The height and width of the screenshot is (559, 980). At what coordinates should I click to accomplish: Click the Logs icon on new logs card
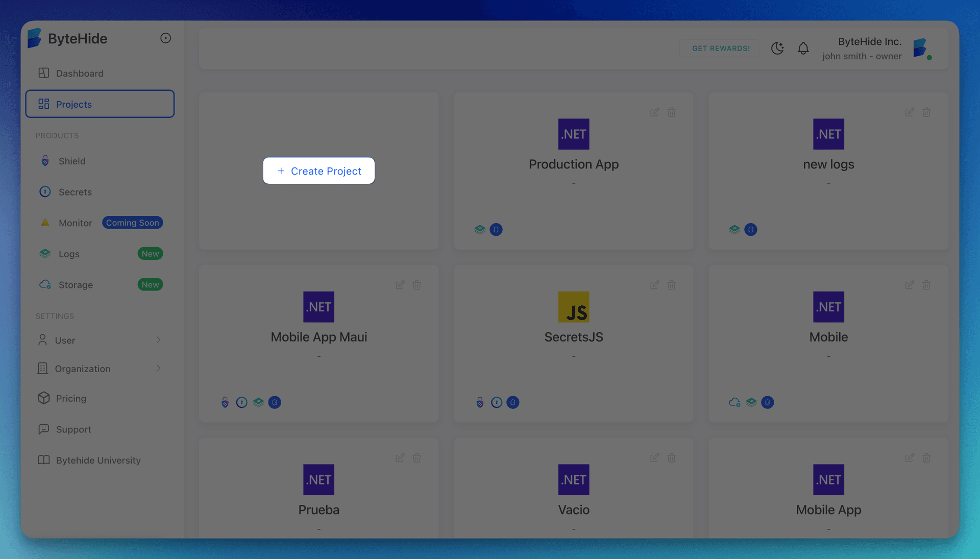click(x=734, y=229)
